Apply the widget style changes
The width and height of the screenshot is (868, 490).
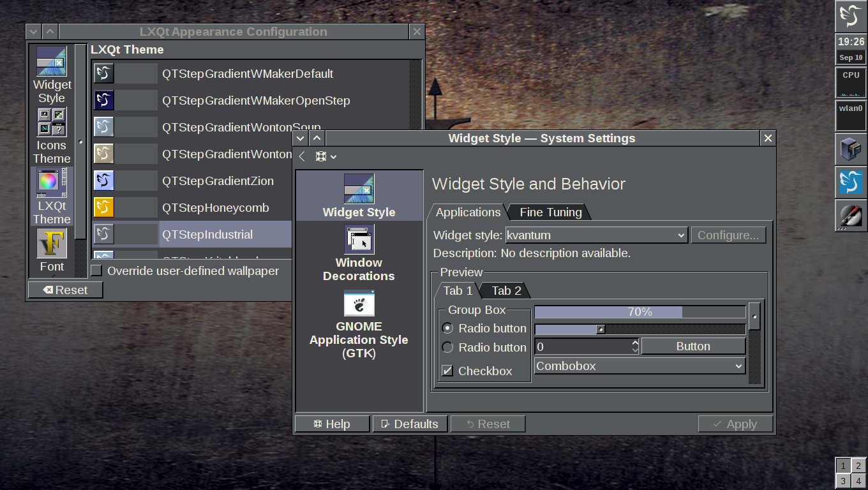pos(735,424)
